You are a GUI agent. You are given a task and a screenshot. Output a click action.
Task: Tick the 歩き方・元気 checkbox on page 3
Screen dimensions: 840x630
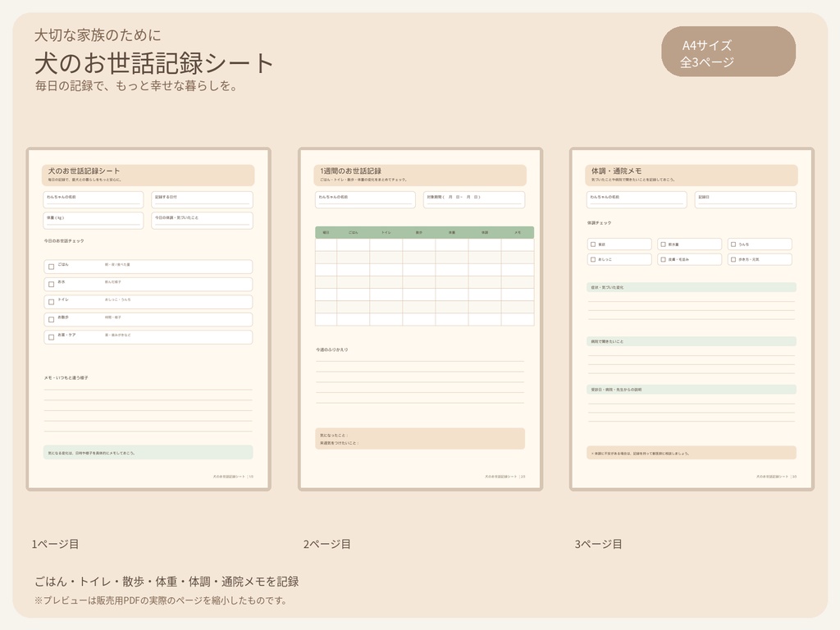[733, 259]
